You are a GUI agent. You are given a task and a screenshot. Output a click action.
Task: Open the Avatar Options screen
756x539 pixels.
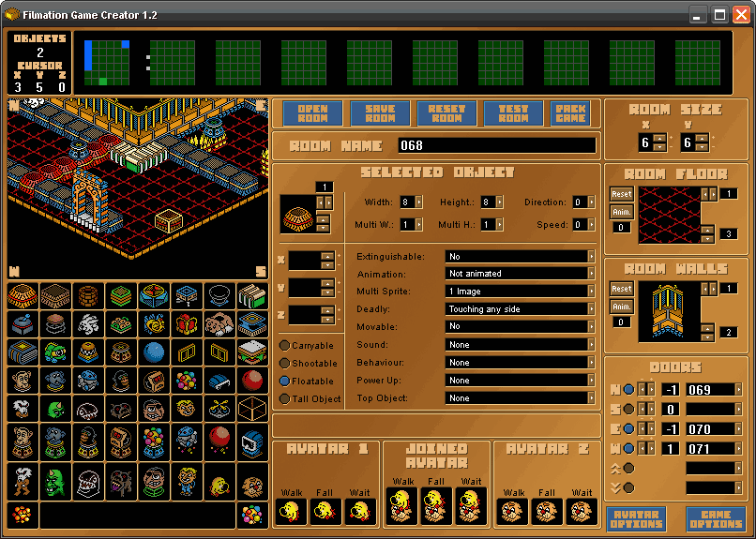[637, 518]
